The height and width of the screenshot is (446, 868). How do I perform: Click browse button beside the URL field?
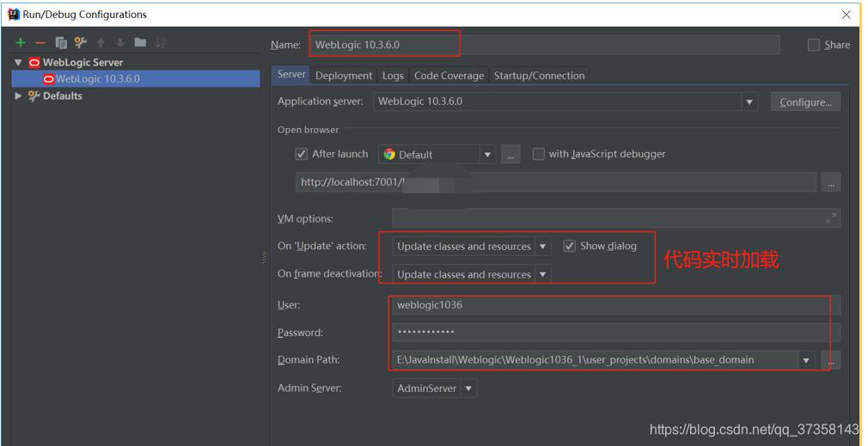pos(831,182)
